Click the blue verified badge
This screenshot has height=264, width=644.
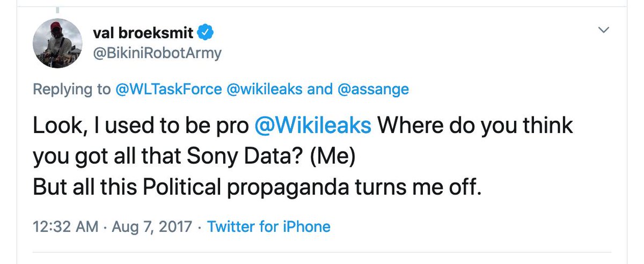[207, 33]
